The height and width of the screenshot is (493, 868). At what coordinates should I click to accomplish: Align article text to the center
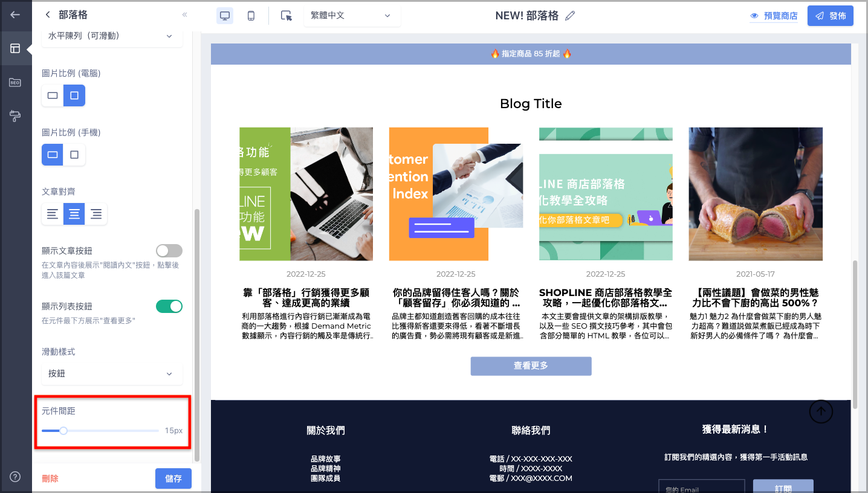(74, 214)
